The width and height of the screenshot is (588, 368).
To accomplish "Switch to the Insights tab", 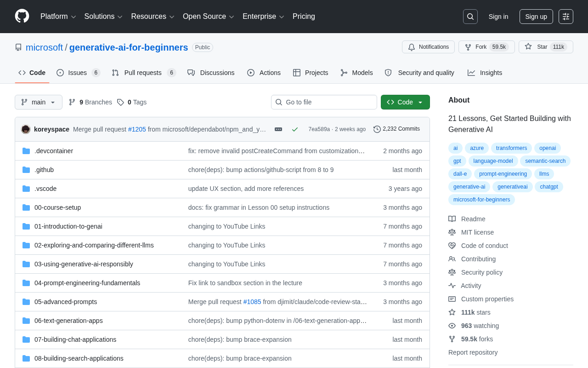I will pyautogui.click(x=485, y=73).
